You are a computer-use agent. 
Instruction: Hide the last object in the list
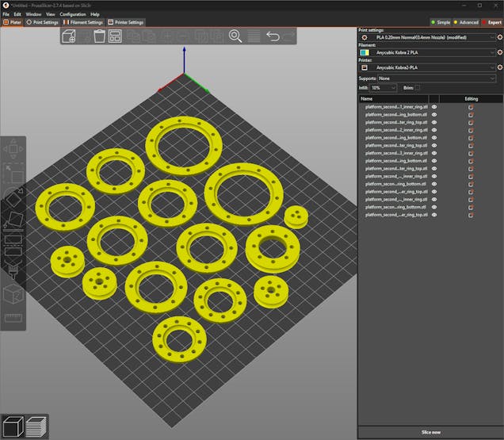tap(434, 215)
